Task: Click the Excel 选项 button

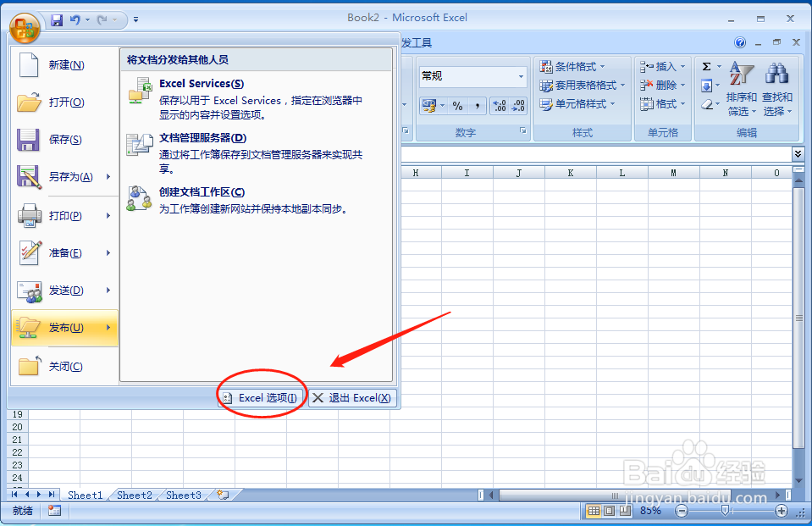Action: click(262, 397)
